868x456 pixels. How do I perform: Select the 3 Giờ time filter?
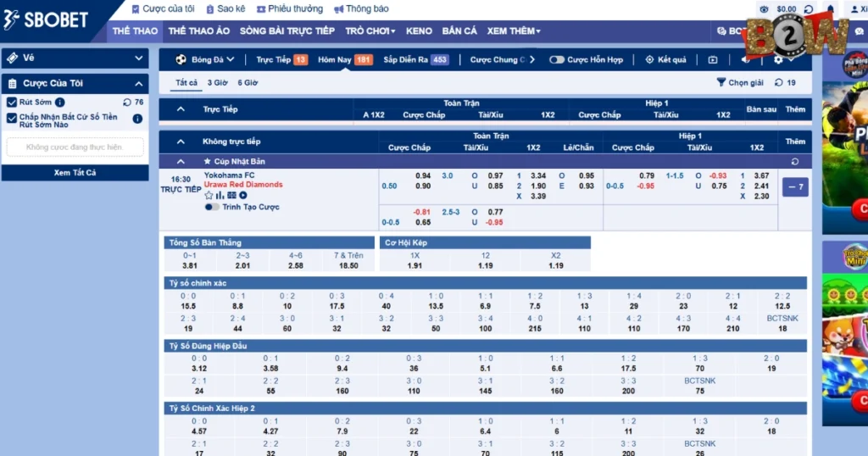click(217, 82)
